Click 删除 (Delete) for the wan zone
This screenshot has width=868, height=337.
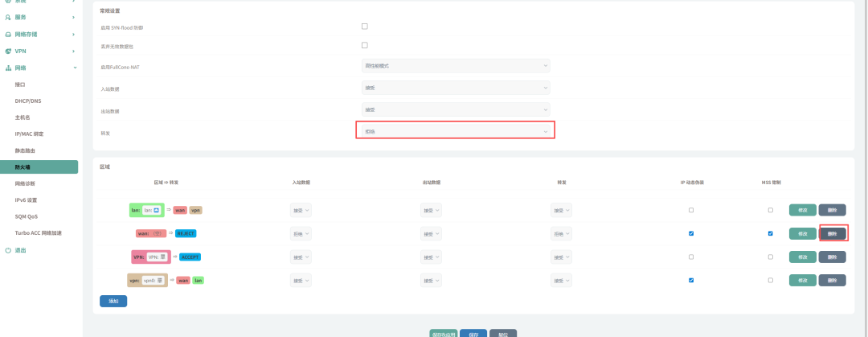coord(832,233)
